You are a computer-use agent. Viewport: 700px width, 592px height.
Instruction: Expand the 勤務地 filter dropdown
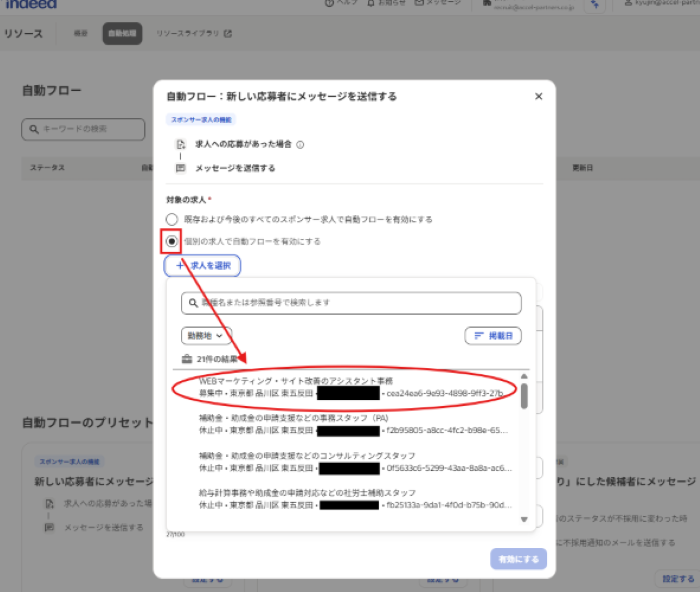point(206,336)
